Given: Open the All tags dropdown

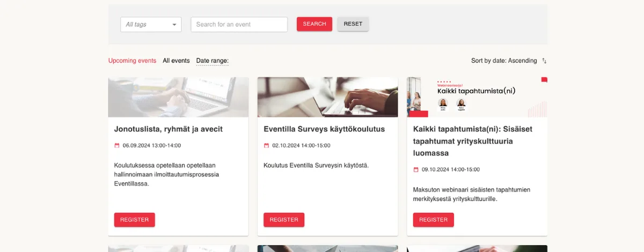Looking at the screenshot, I should coord(151,24).
